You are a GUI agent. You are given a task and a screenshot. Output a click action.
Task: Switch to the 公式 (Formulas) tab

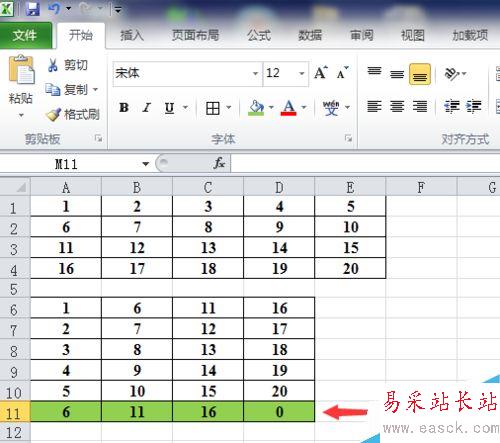pos(259,35)
